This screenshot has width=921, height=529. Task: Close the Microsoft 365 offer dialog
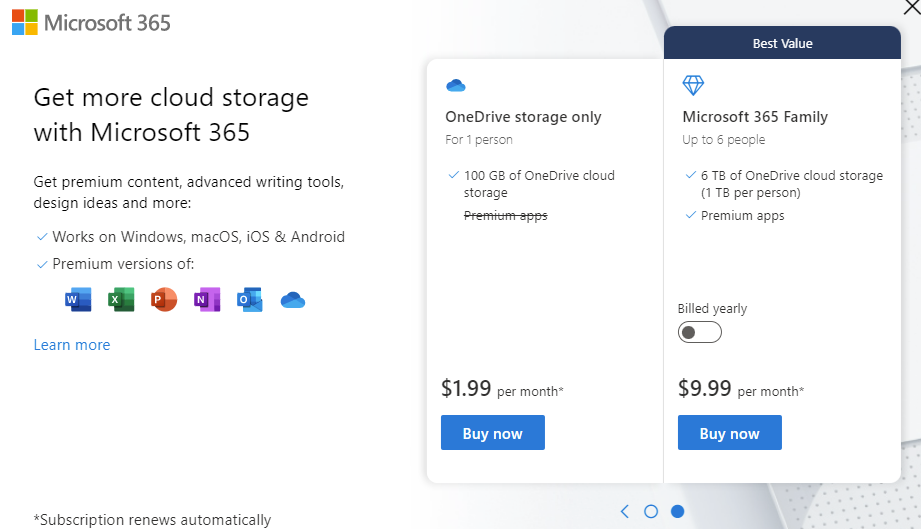912,6
